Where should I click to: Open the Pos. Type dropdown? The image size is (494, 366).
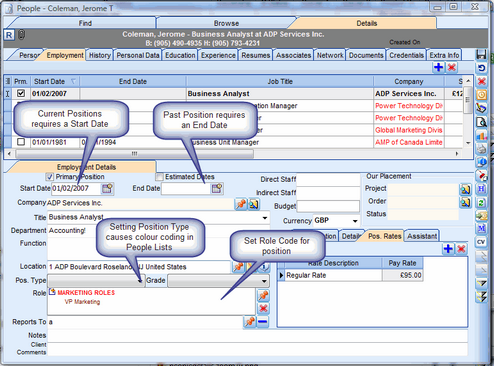point(140,281)
